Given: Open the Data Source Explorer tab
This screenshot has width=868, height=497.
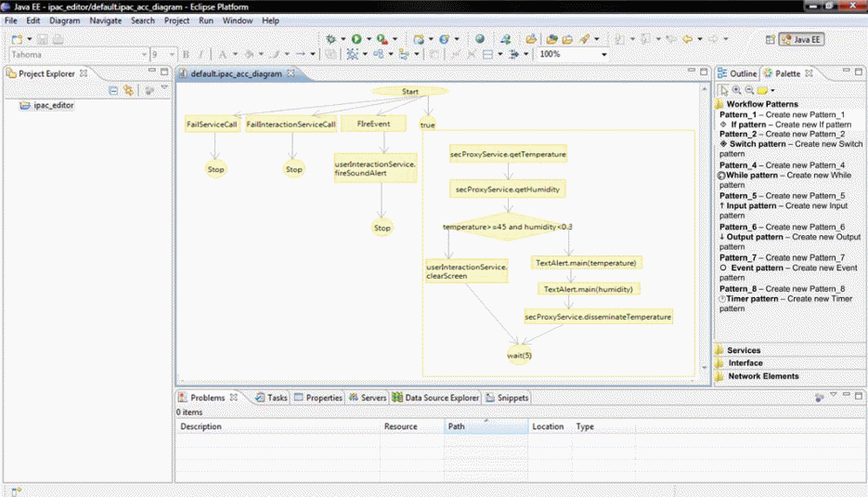Looking at the screenshot, I should [x=435, y=398].
